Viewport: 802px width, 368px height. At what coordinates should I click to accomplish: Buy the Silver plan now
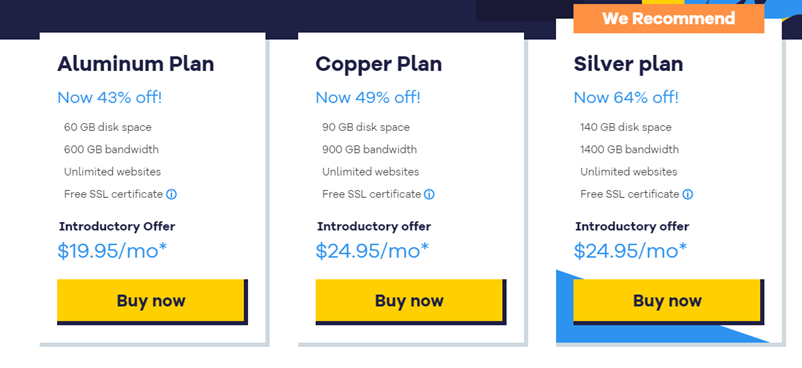669,301
